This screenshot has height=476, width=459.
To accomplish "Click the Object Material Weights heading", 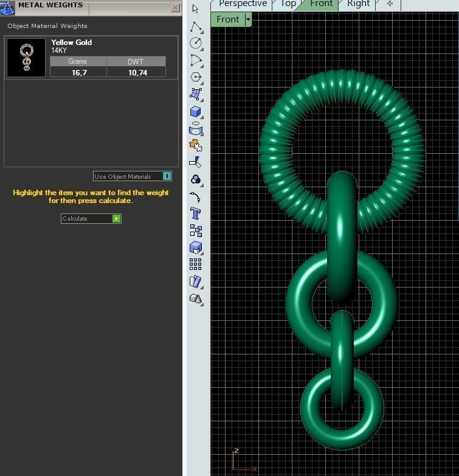I will tap(47, 26).
